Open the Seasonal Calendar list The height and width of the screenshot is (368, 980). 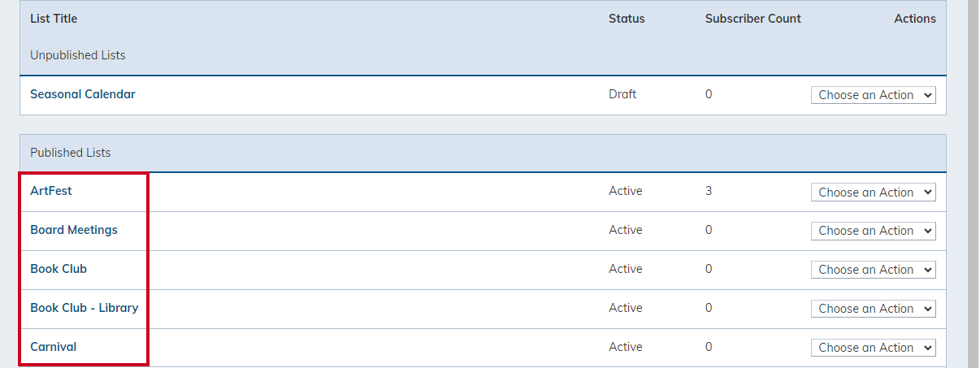click(x=83, y=94)
